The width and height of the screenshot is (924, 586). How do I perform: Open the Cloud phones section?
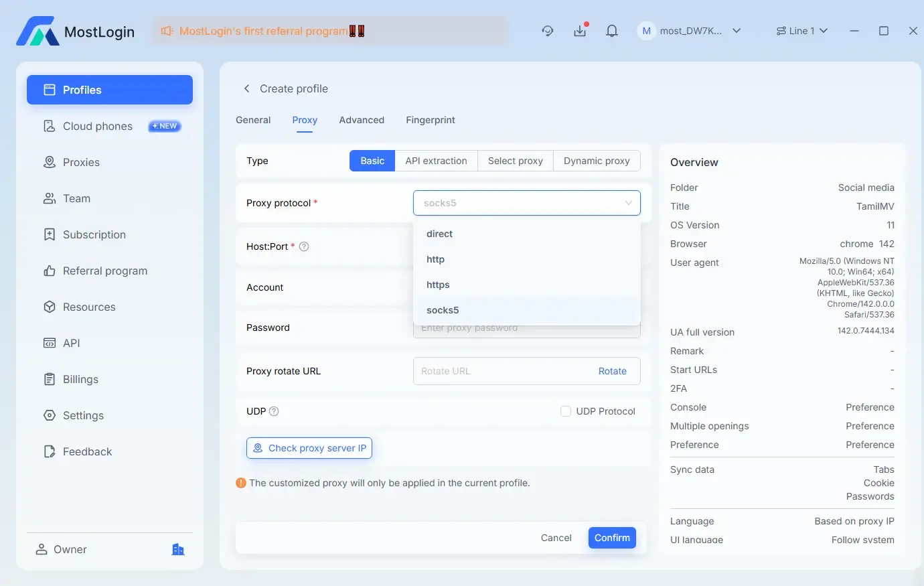click(98, 126)
